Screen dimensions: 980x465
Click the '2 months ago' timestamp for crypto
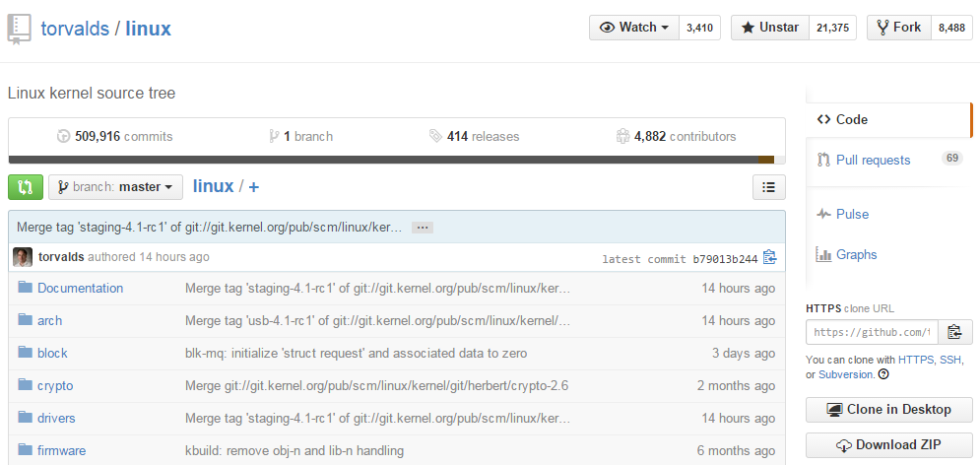pyautogui.click(x=737, y=385)
